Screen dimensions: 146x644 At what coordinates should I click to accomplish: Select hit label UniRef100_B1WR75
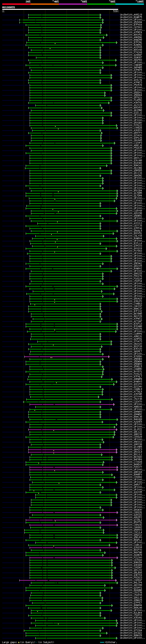point(131,17)
